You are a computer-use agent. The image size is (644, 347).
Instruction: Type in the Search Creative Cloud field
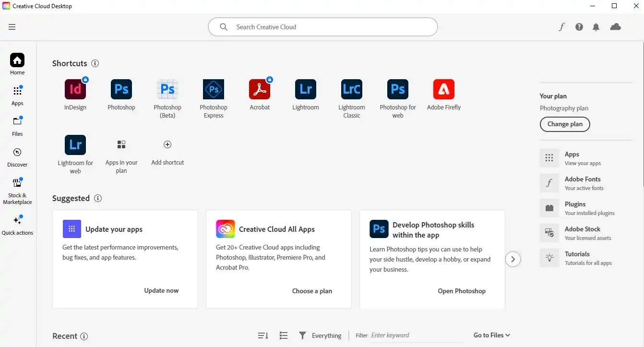[322, 27]
